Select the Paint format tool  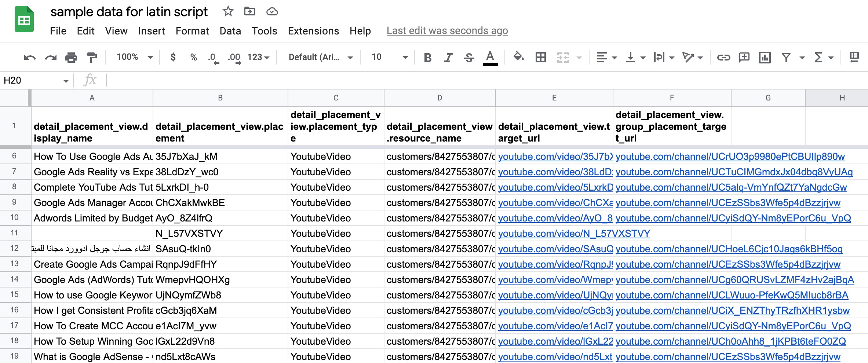click(91, 57)
